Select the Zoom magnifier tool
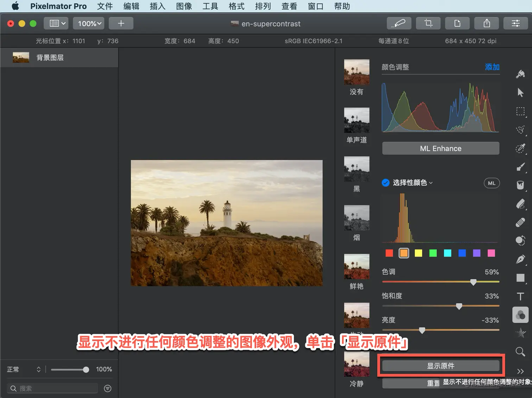This screenshot has width=532, height=398. click(x=520, y=352)
